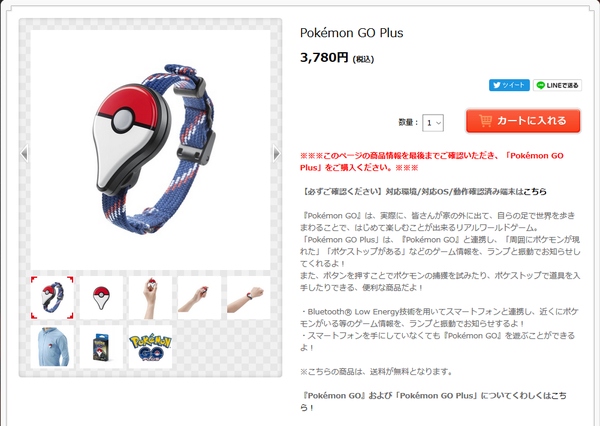Click the next image arrow on gallery
Viewport: 600px width, 426px height.
tap(277, 153)
